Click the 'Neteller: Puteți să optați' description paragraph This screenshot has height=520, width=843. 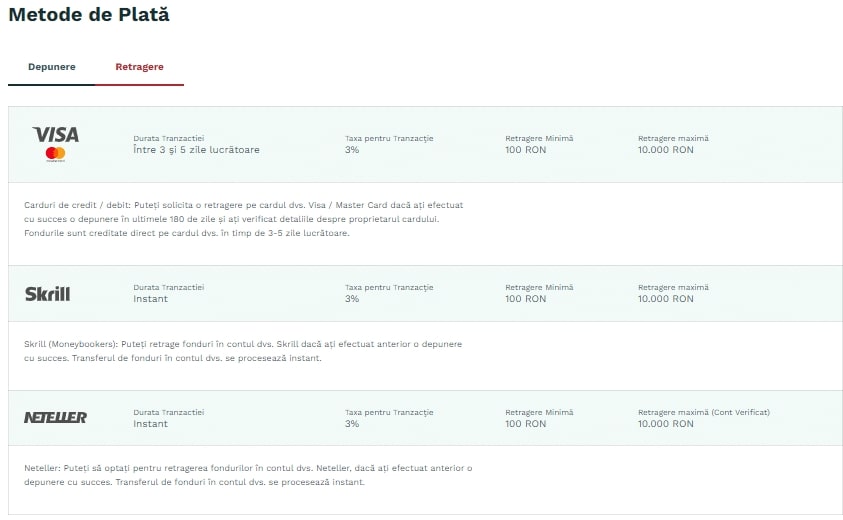[248, 475]
